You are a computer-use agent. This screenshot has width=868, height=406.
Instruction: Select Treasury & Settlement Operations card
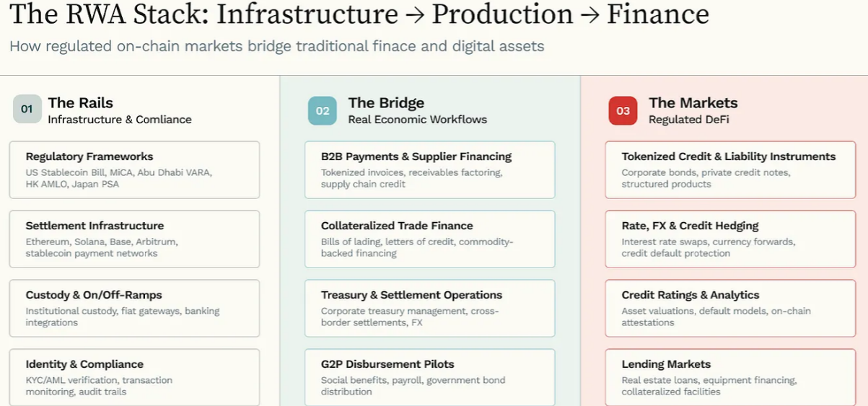pyautogui.click(x=429, y=308)
